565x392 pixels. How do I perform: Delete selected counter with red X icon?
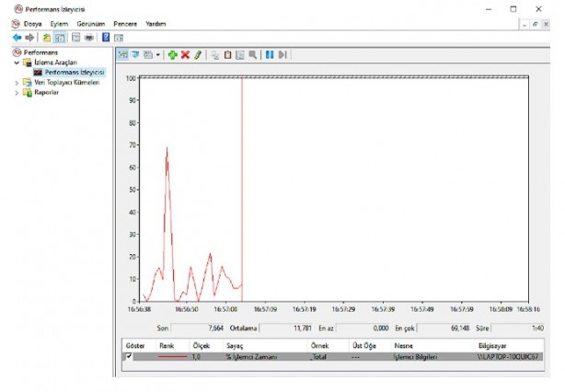pos(185,55)
